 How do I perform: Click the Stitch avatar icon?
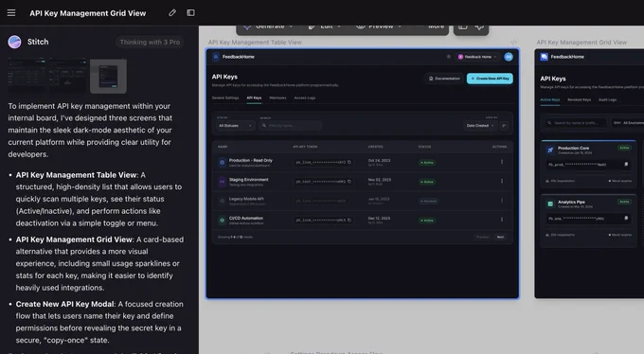[x=14, y=42]
